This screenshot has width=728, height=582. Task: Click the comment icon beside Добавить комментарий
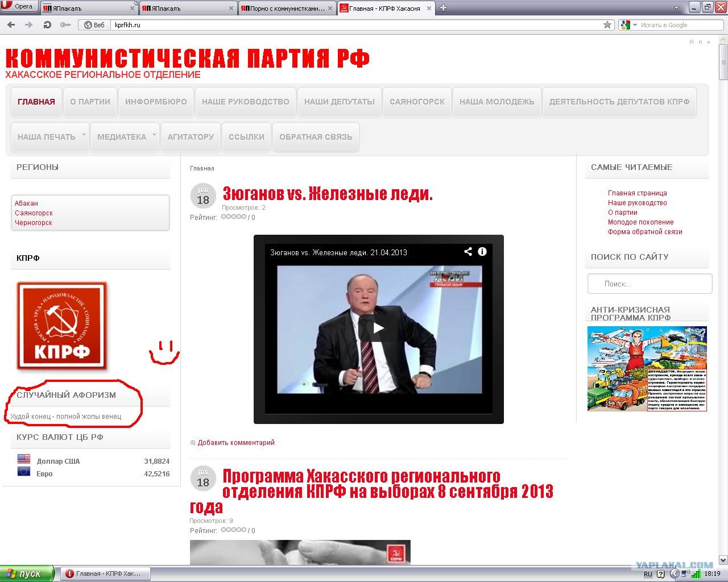click(193, 443)
